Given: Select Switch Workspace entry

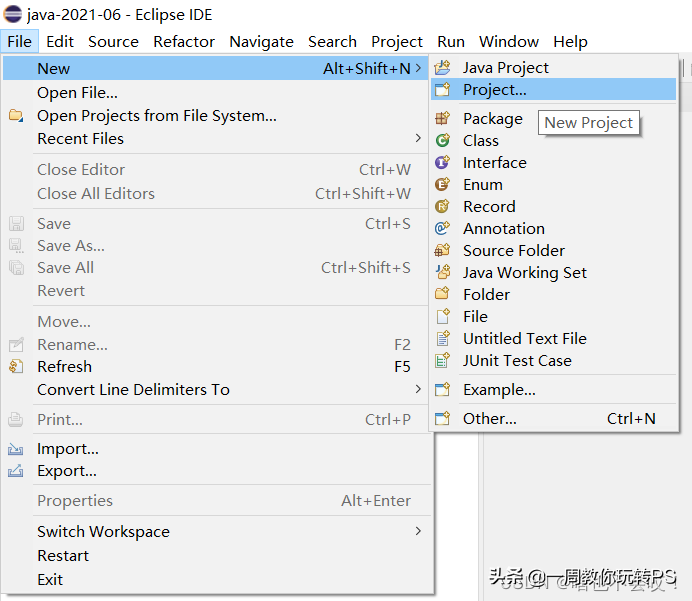Looking at the screenshot, I should [215, 531].
